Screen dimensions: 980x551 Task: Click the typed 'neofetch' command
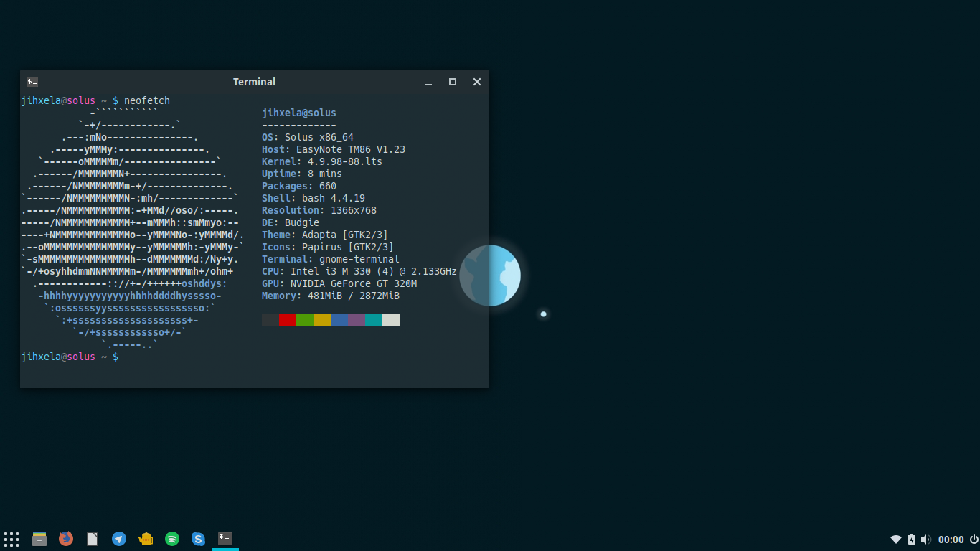(x=147, y=100)
